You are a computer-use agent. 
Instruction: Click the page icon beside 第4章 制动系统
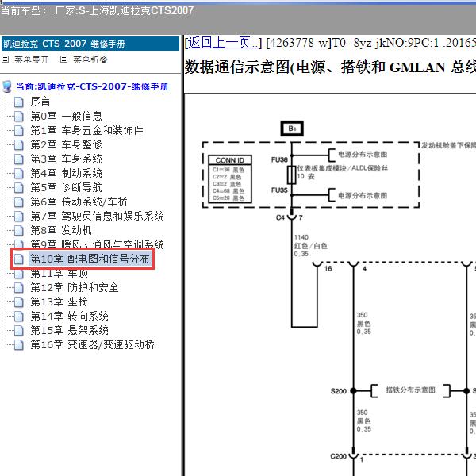click(18, 173)
